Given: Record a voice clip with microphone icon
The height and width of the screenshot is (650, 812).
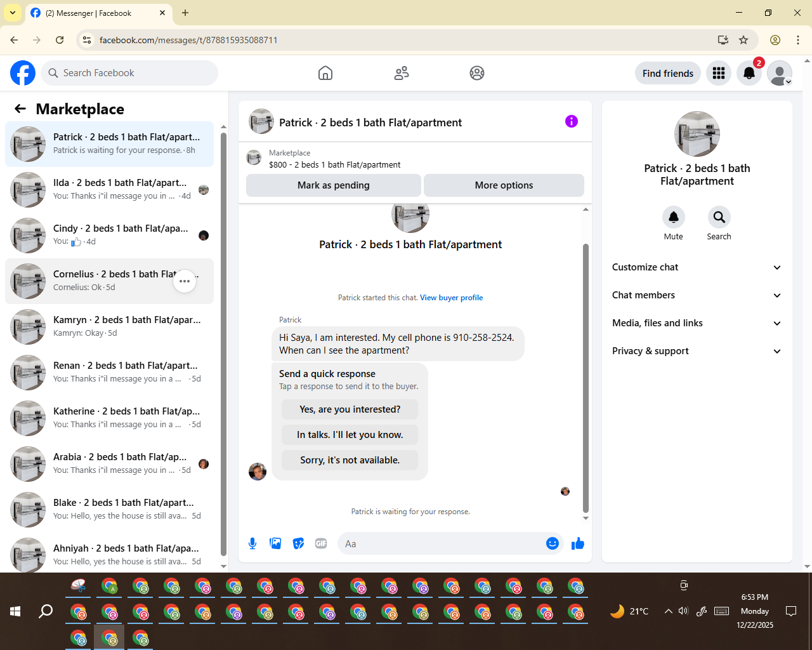Looking at the screenshot, I should tap(252, 543).
